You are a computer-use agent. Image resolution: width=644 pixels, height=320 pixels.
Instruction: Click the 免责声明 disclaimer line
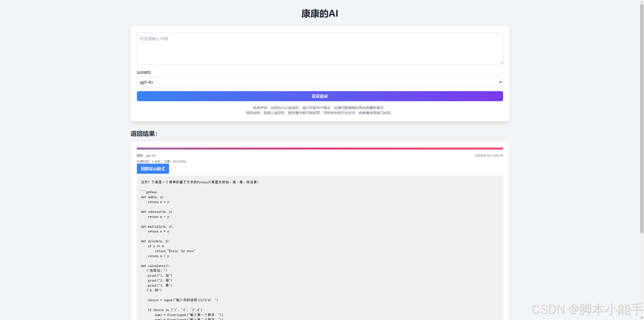[319, 108]
